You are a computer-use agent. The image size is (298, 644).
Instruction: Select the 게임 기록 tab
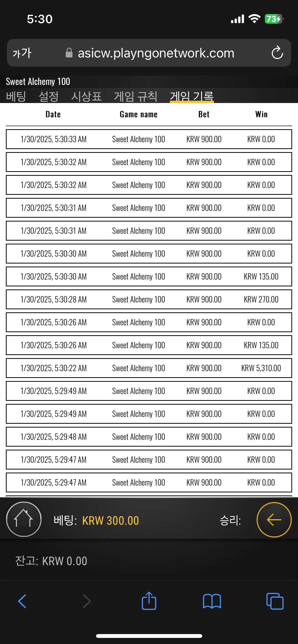coord(192,96)
